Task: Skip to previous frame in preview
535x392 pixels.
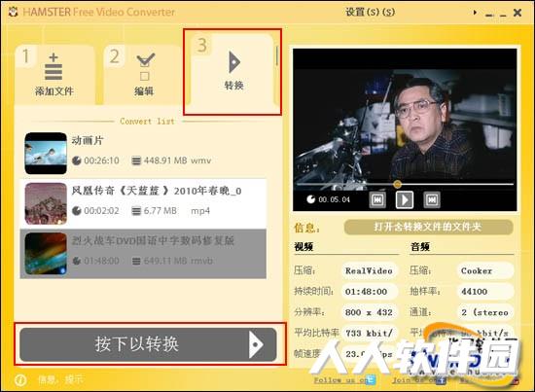Action: pyautogui.click(x=377, y=199)
